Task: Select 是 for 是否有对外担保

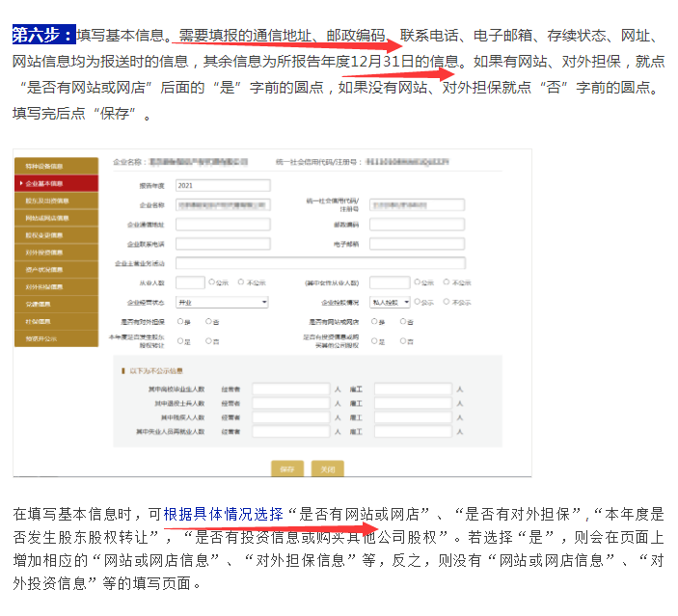Action: [x=181, y=321]
